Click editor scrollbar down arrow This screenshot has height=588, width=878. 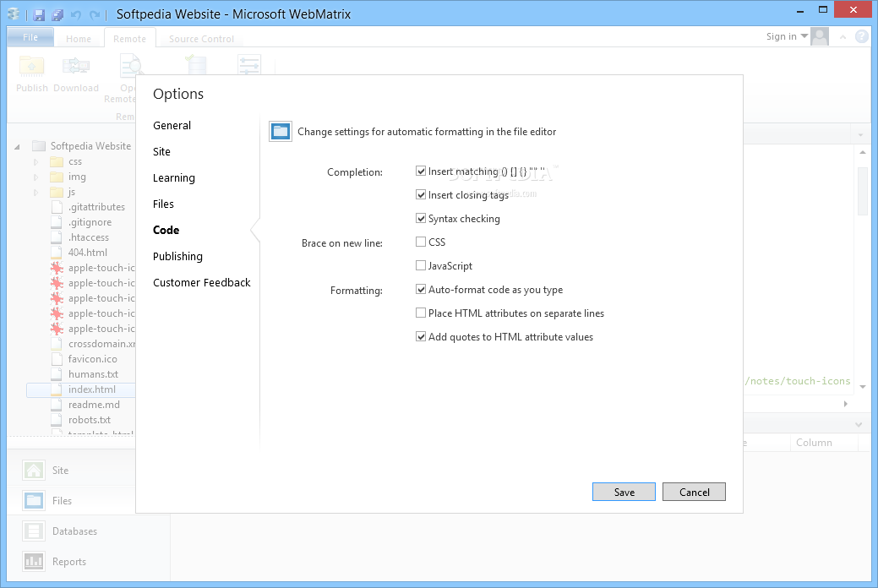[862, 387]
